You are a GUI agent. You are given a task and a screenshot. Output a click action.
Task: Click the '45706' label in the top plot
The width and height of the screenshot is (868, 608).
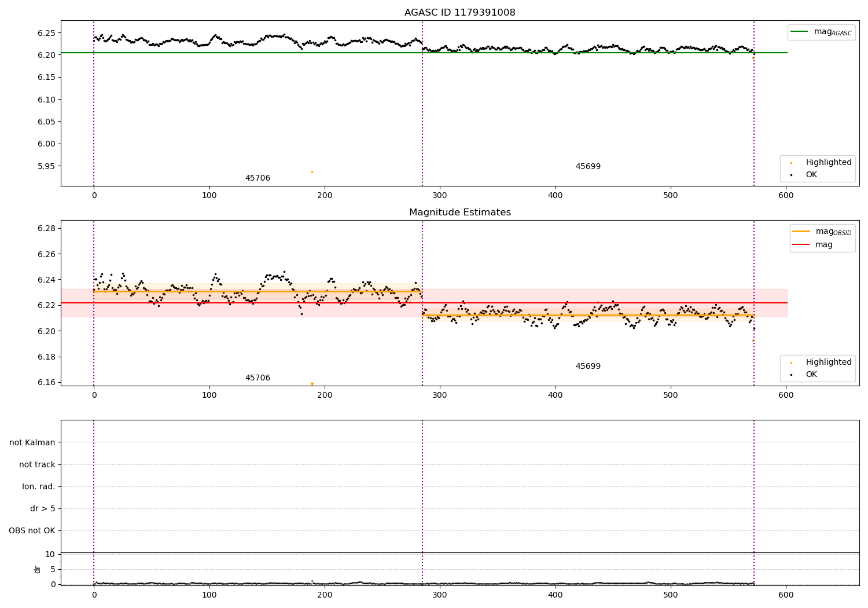[x=258, y=178]
